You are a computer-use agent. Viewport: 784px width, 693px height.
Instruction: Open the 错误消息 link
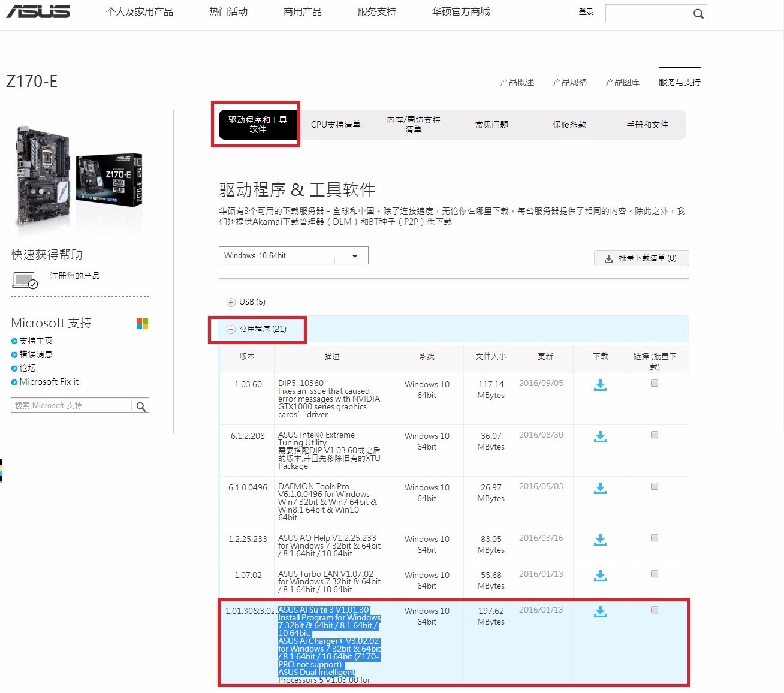click(x=36, y=354)
